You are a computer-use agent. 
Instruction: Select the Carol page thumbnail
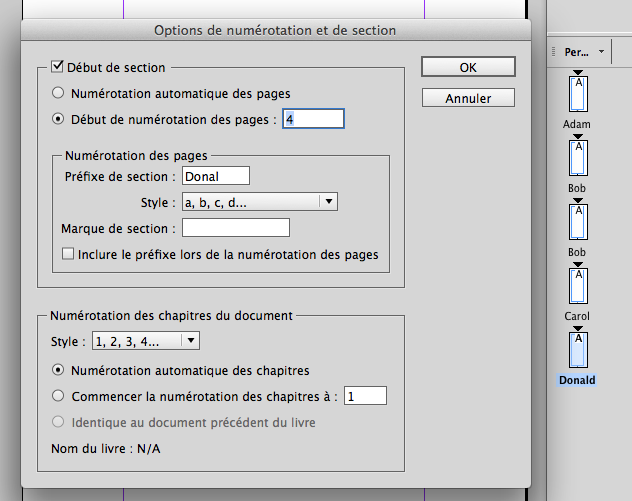click(577, 287)
